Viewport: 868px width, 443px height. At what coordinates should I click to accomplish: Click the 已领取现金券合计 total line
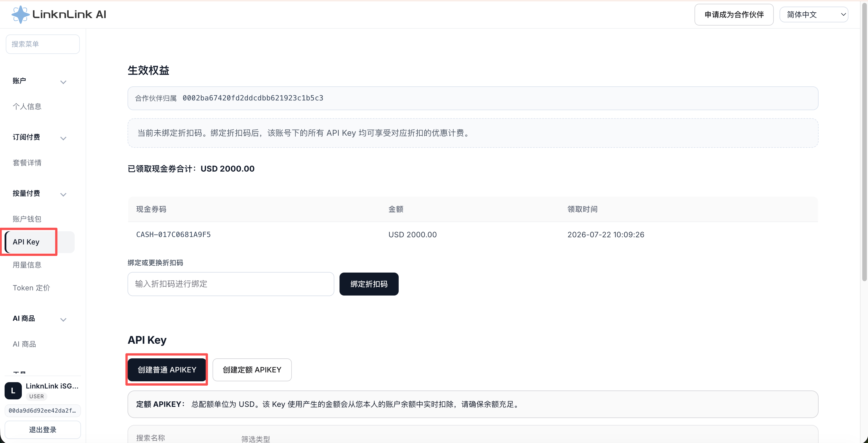click(191, 169)
